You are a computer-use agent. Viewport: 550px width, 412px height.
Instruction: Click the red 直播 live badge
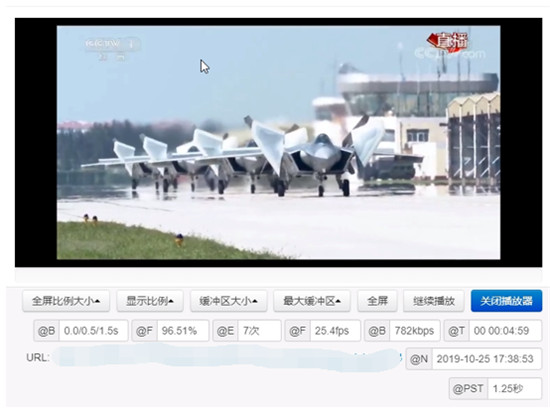coord(448,42)
